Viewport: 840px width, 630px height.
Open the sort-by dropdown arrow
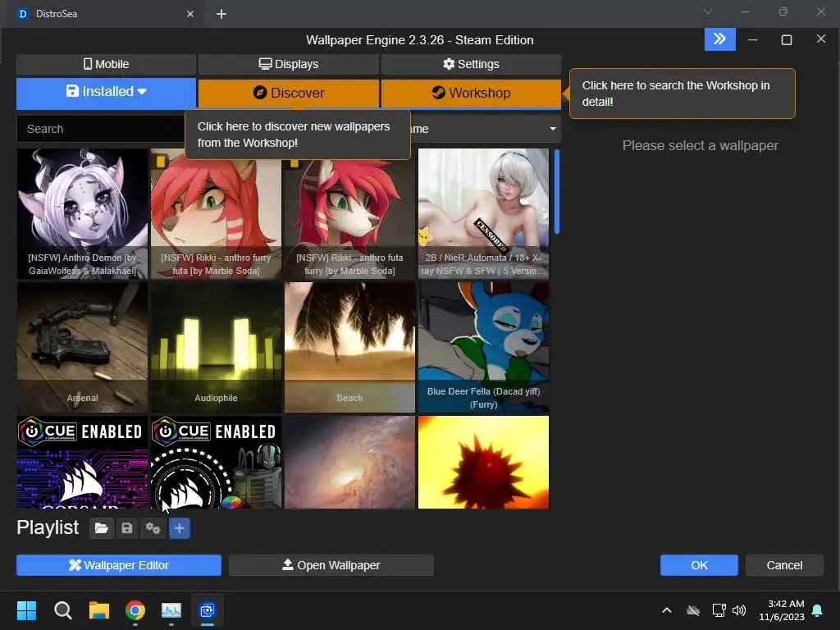pos(552,129)
